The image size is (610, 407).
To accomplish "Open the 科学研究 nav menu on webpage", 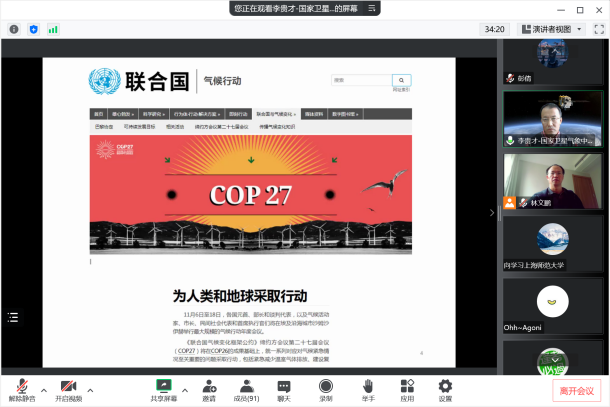I will [x=154, y=114].
